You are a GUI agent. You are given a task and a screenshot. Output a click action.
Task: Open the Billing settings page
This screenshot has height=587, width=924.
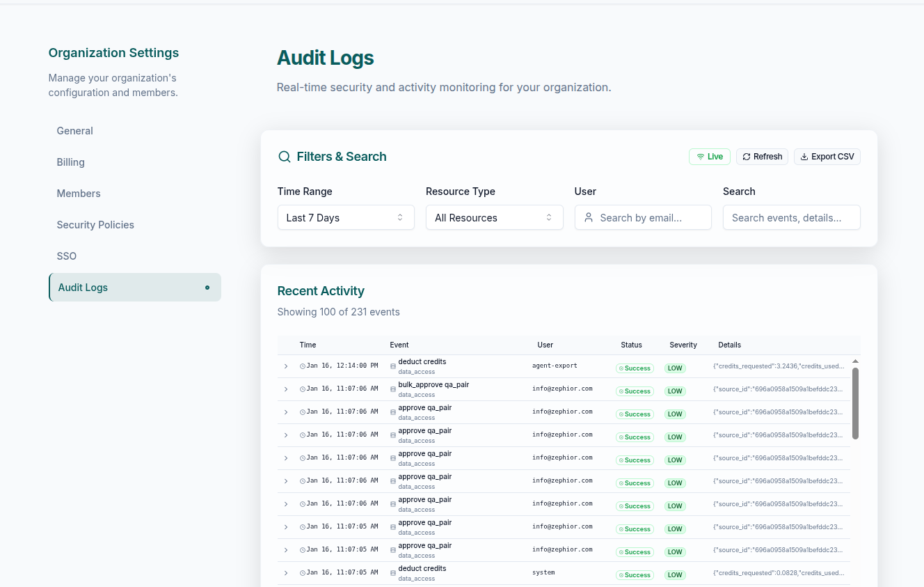pyautogui.click(x=70, y=162)
